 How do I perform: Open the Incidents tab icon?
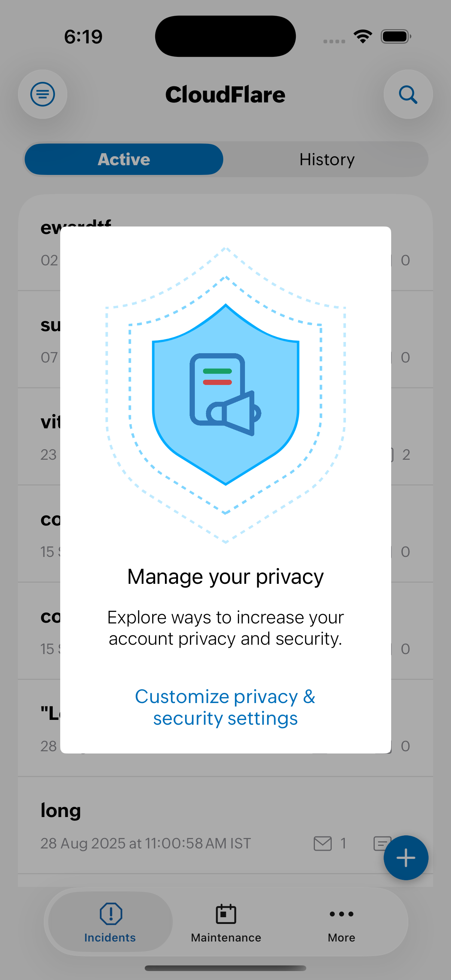click(110, 913)
